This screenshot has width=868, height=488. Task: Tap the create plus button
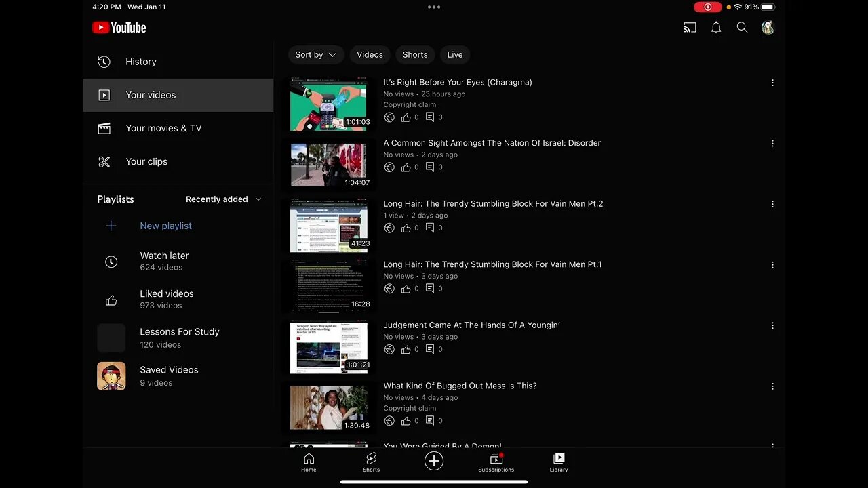434,462
